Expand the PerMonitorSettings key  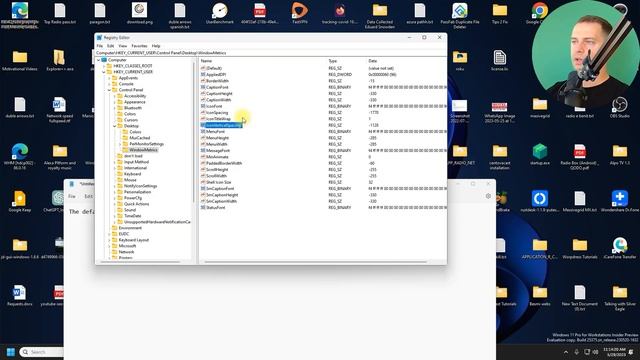[120, 144]
